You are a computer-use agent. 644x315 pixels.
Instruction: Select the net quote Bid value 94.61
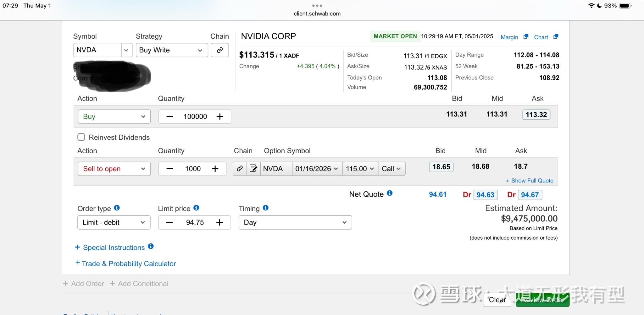(438, 194)
